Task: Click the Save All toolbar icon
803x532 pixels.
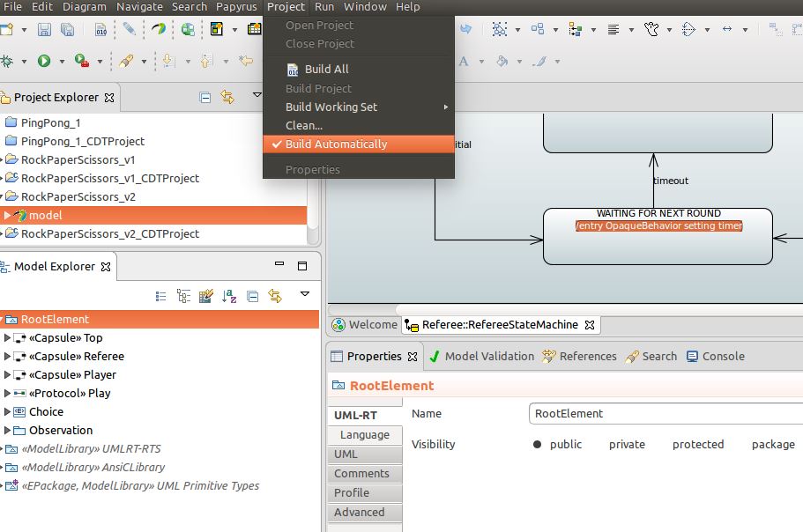Action: tap(67, 29)
